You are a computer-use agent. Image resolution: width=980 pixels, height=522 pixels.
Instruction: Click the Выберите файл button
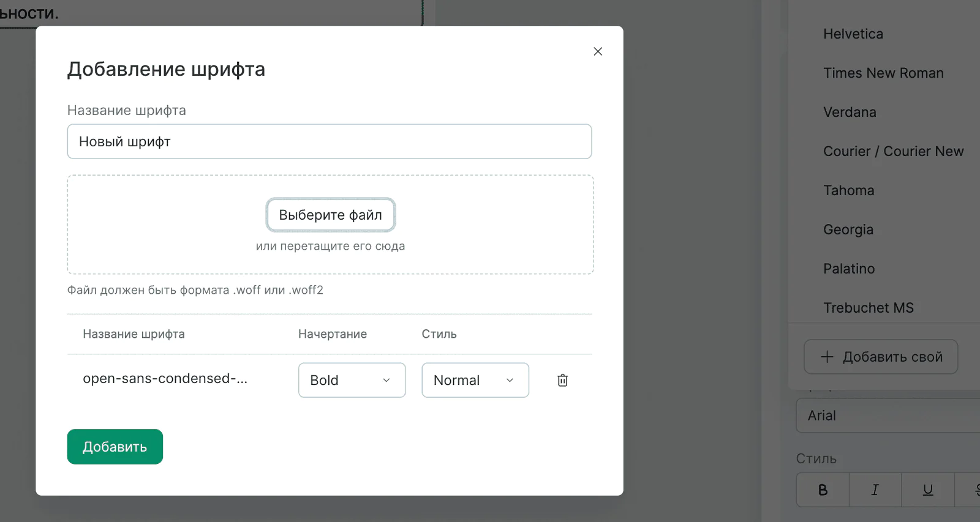click(330, 215)
